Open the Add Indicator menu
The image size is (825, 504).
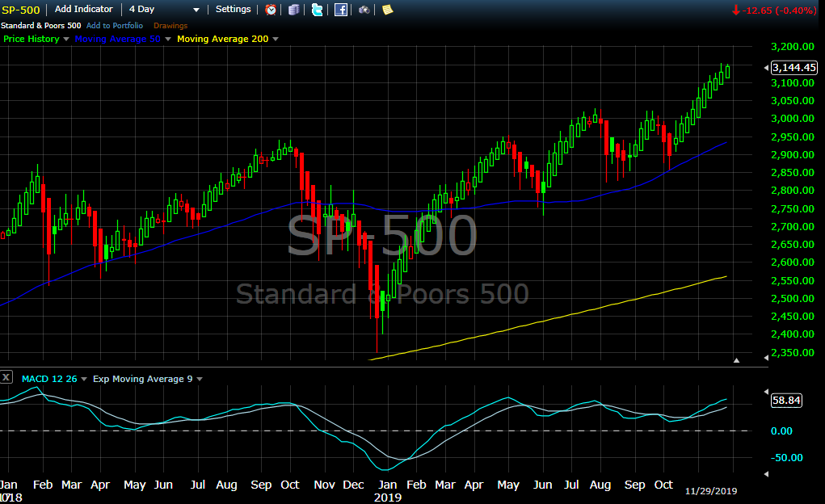point(84,9)
